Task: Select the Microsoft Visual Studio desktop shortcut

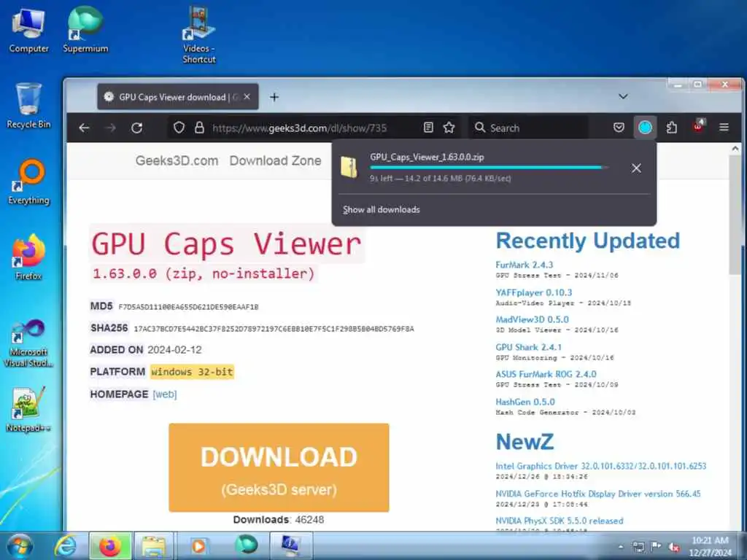Action: coord(28,344)
